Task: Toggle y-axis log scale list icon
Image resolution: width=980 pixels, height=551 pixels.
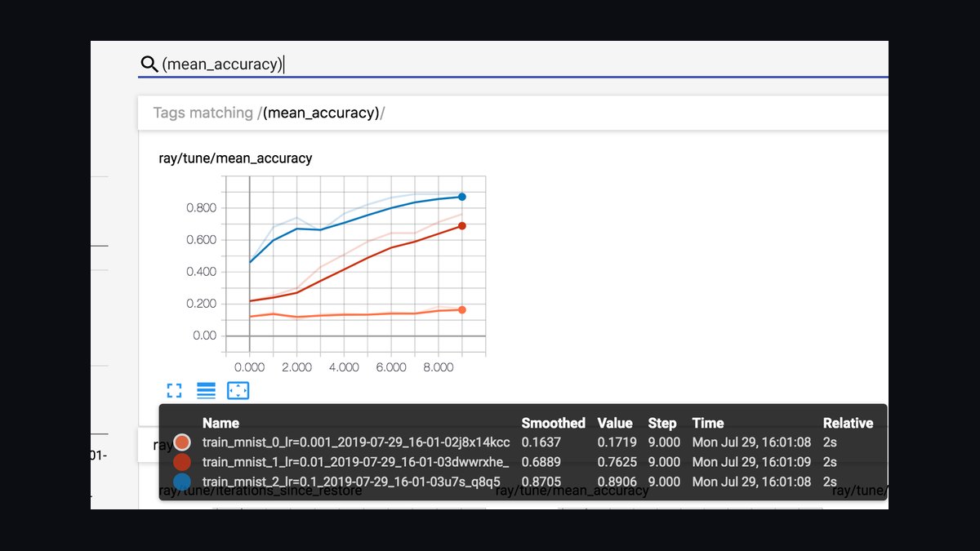Action: click(x=206, y=390)
